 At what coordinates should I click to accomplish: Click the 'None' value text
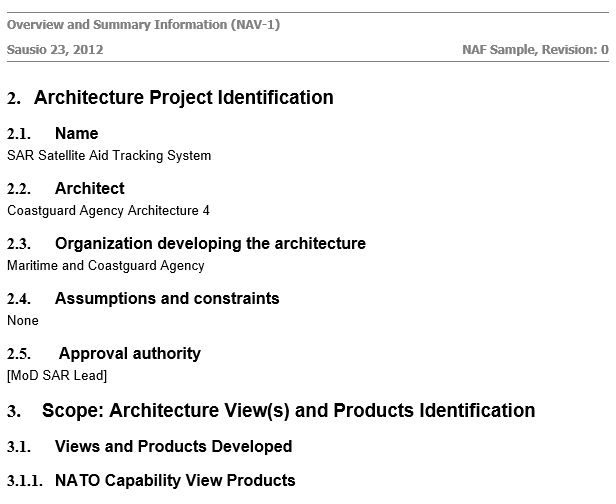[x=23, y=321]
